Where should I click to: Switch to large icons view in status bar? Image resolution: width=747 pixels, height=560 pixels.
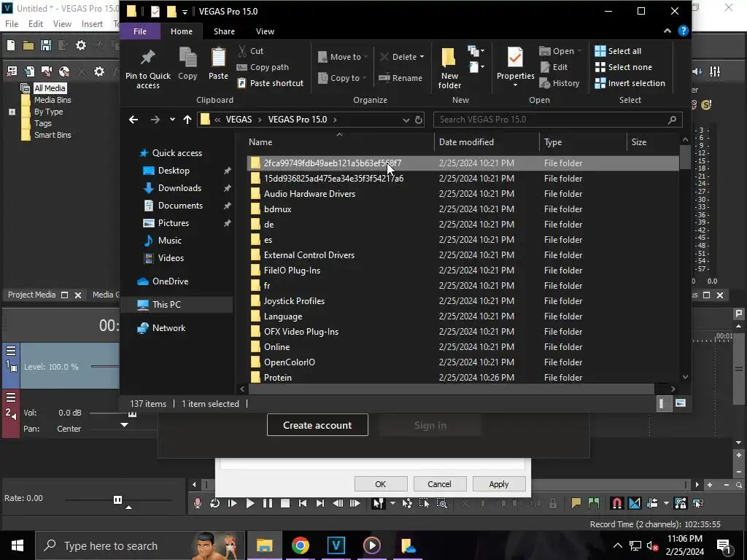coord(681,403)
